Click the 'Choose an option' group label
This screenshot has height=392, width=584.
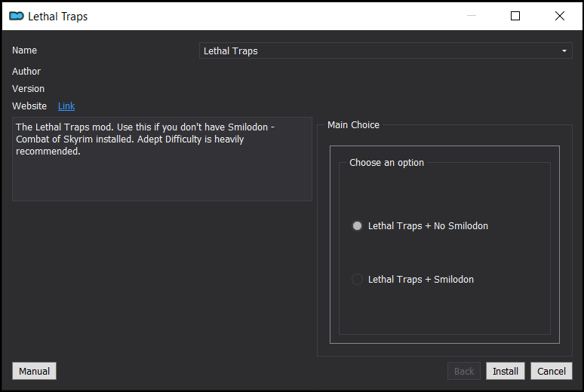tap(386, 163)
